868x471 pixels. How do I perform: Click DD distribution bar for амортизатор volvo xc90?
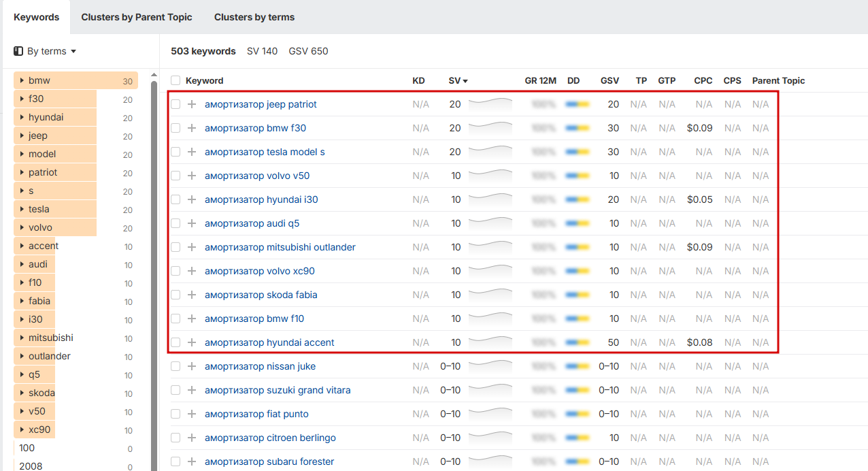tap(577, 271)
